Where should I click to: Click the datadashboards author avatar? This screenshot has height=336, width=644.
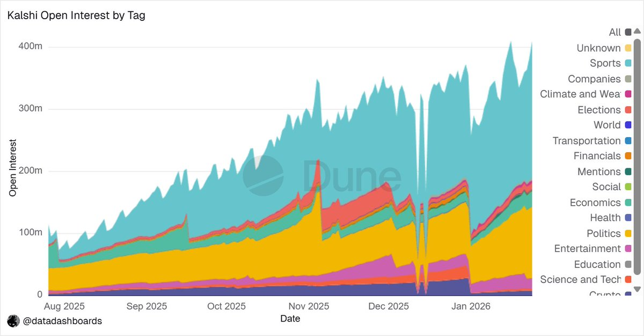[13, 321]
